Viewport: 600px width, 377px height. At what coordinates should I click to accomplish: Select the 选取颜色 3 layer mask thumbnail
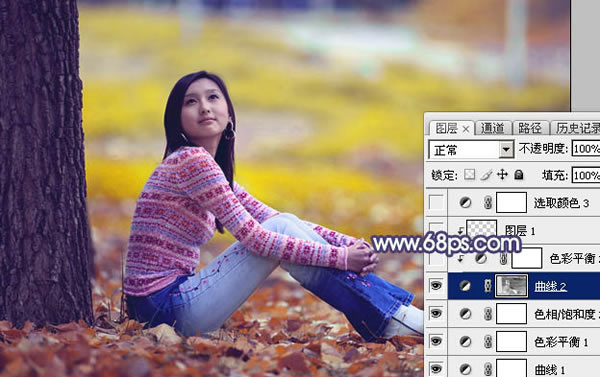click(x=511, y=202)
